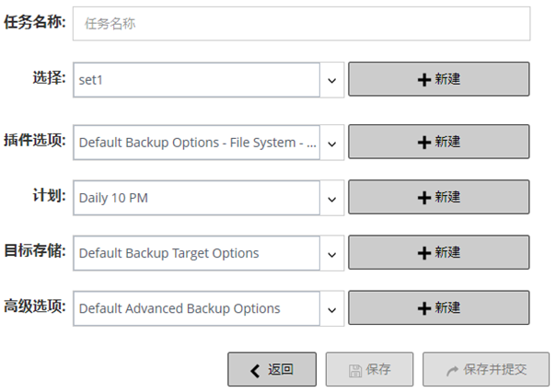Click the plus icon to create new 选择 set

point(423,79)
